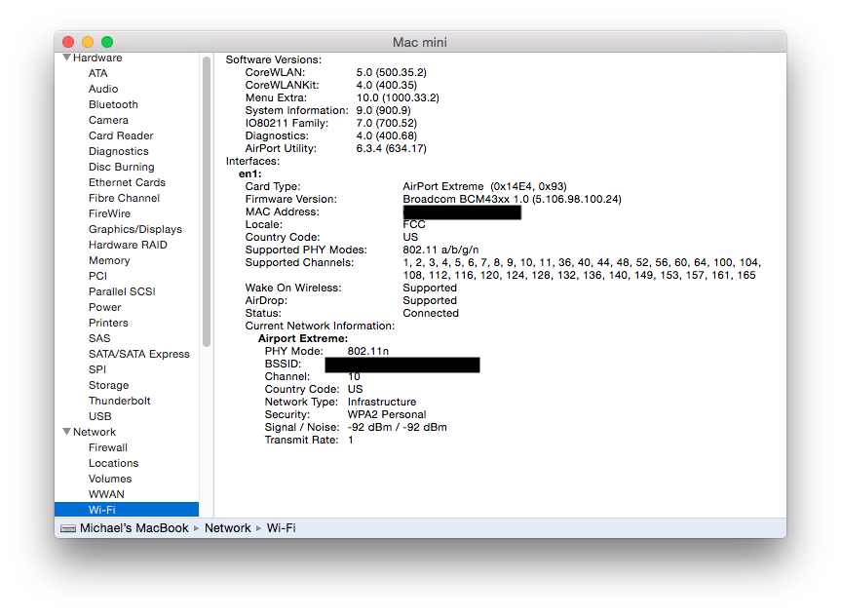
Task: Click the Locale value FCC
Action: click(413, 225)
